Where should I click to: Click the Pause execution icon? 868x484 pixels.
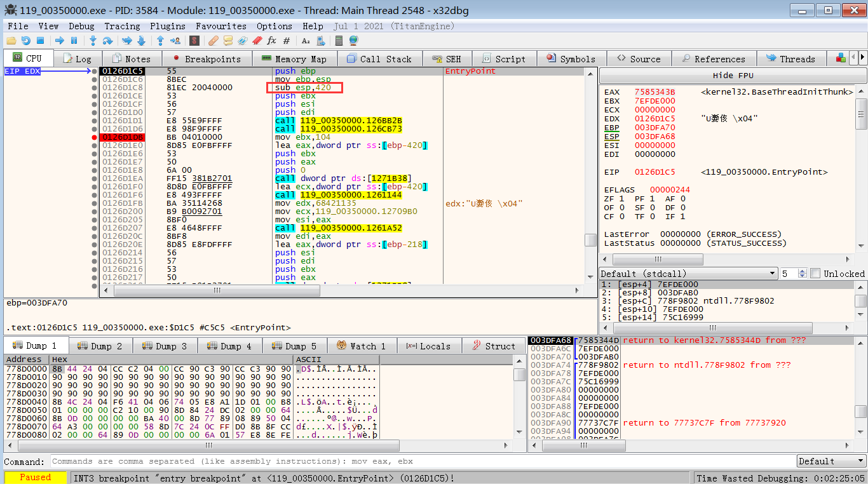pyautogui.click(x=74, y=41)
